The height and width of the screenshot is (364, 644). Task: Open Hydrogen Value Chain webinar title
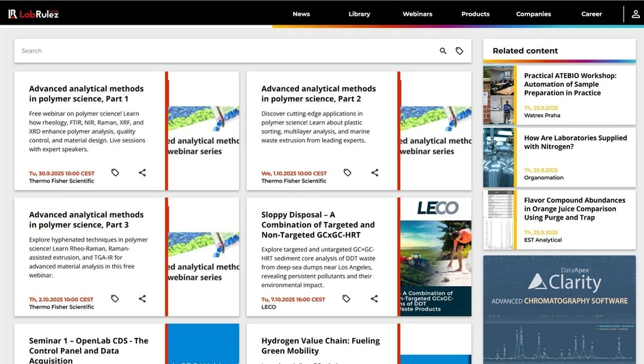321,346
